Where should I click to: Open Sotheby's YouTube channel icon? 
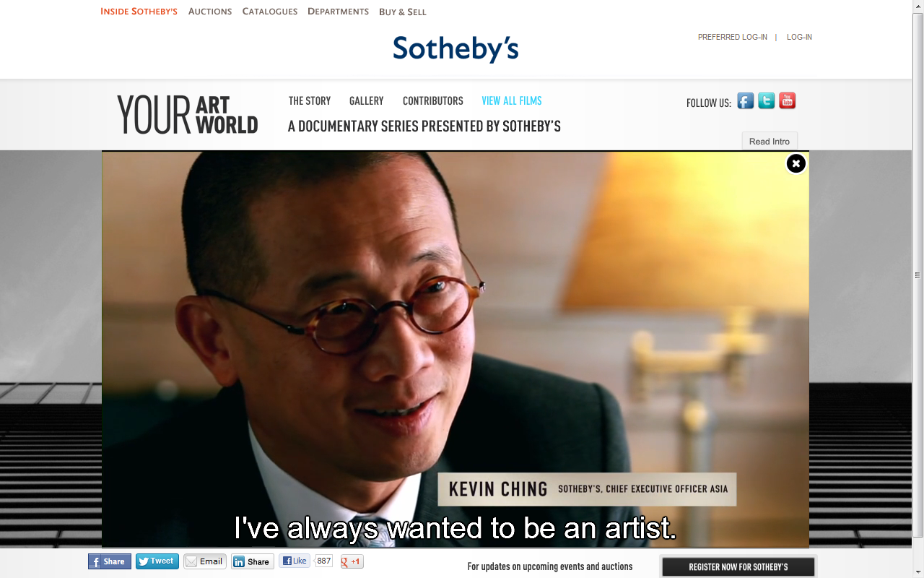[788, 101]
